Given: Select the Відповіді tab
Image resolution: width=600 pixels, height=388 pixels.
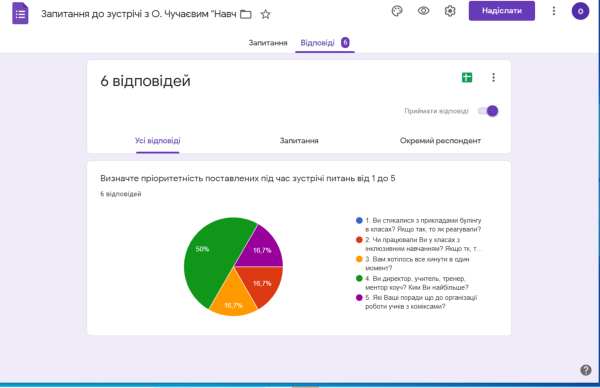Looking at the screenshot, I should coord(324,43).
